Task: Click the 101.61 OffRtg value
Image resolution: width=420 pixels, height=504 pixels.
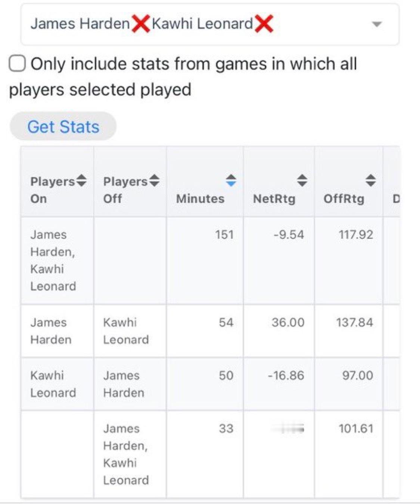Action: (x=356, y=428)
